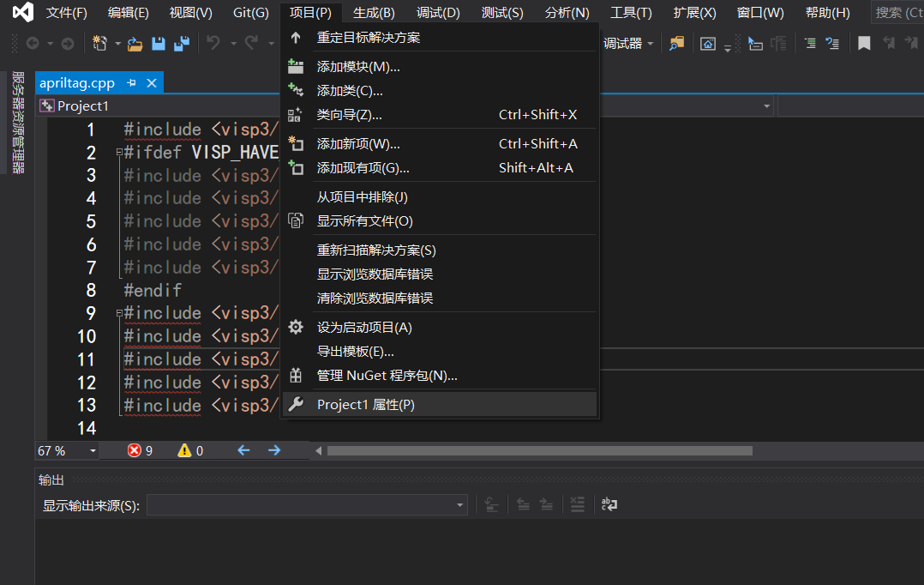The height and width of the screenshot is (585, 924).
Task: Click the Navigate Backward toolbar arrow
Action: point(33,43)
